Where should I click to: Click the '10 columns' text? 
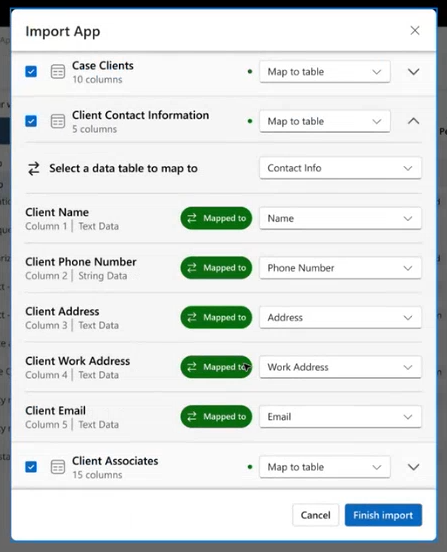[97, 80]
